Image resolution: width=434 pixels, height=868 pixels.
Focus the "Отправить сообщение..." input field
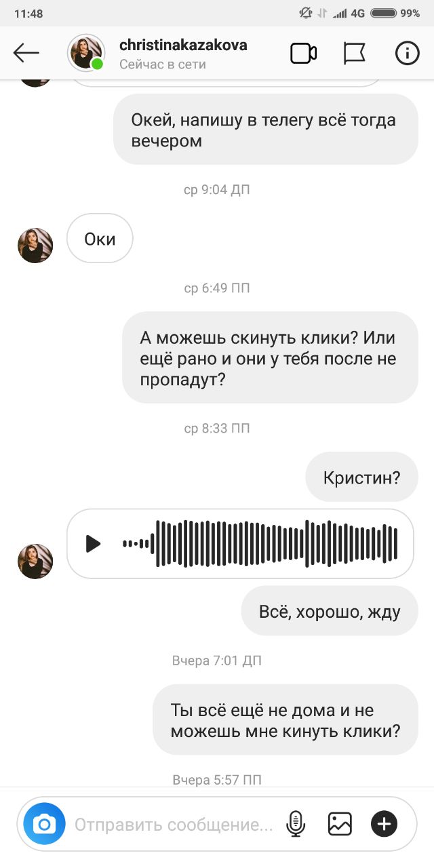pos(174,825)
